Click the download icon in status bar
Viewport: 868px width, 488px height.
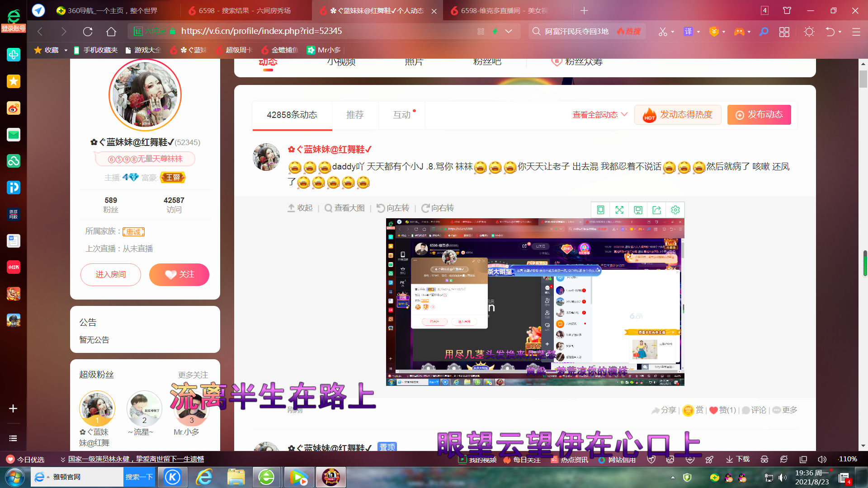737,459
